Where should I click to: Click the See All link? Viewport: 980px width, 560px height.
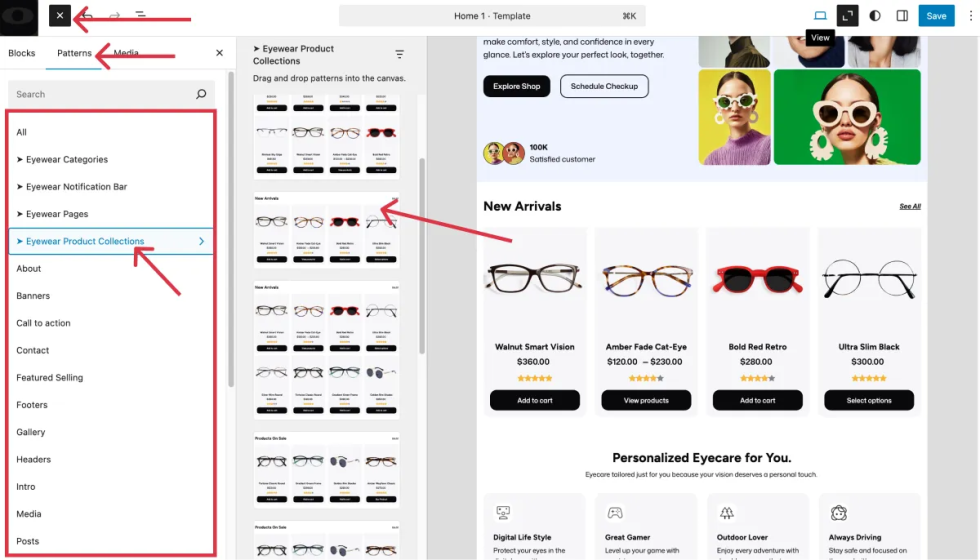click(x=909, y=206)
